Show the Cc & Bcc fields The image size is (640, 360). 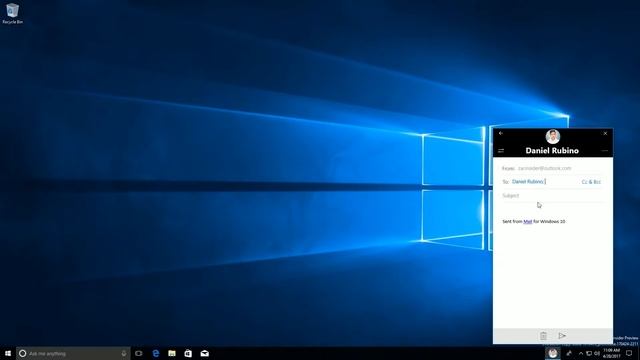[591, 182]
